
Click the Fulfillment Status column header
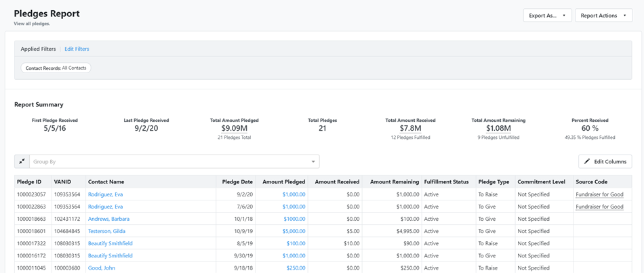tap(446, 182)
